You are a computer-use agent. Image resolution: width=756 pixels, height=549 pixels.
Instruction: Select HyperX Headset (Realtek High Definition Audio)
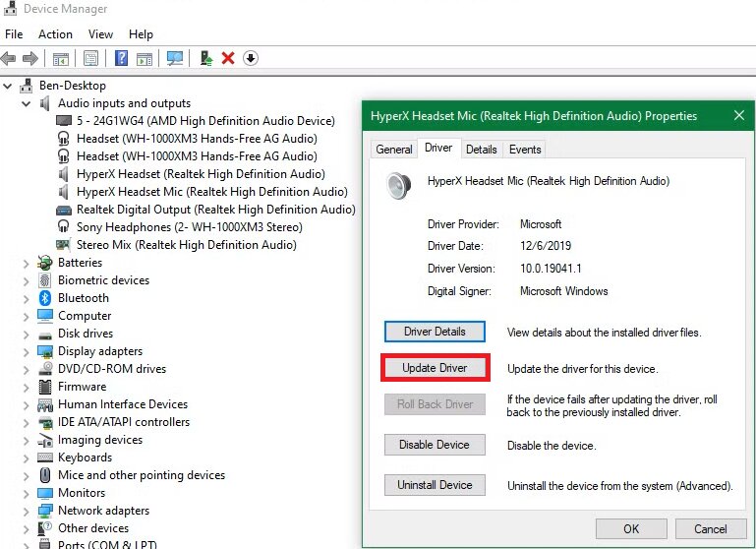pos(202,174)
